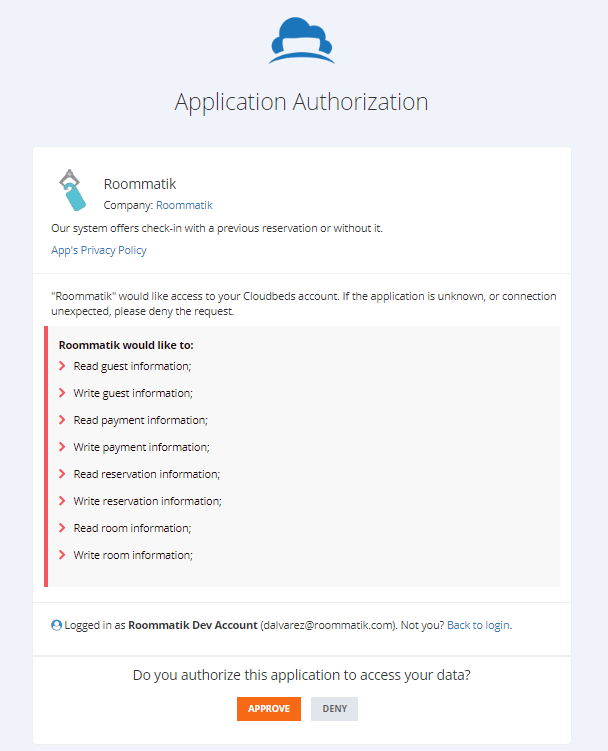Click the dalvarez@roommatik.com email text

coord(329,625)
